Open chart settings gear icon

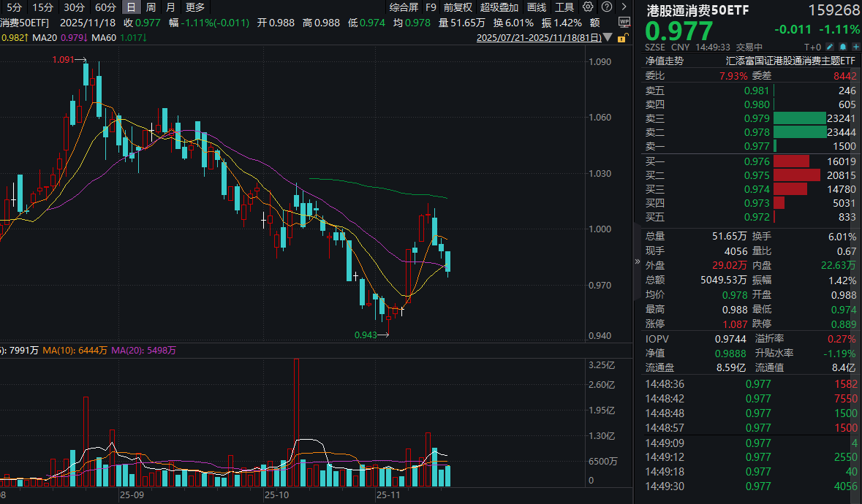[588, 7]
